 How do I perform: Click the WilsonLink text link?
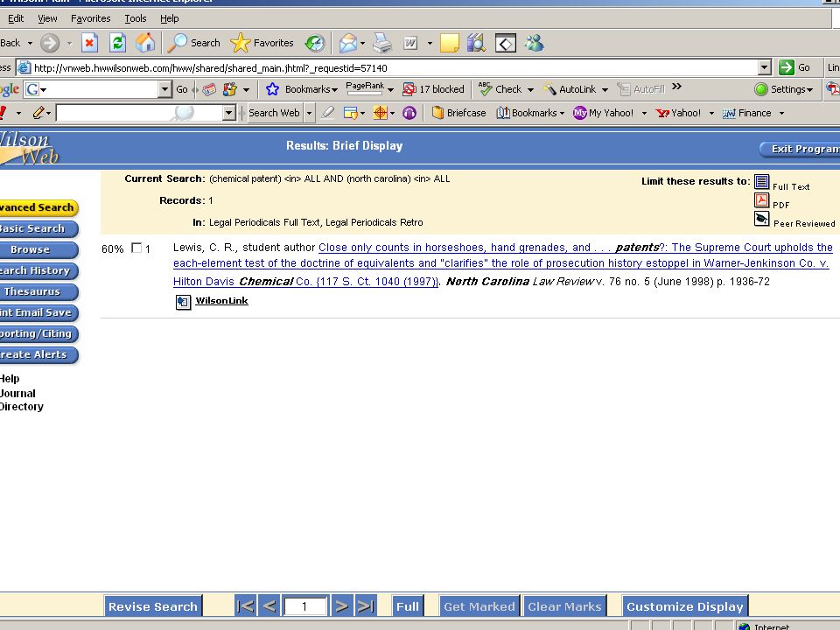pyautogui.click(x=221, y=300)
